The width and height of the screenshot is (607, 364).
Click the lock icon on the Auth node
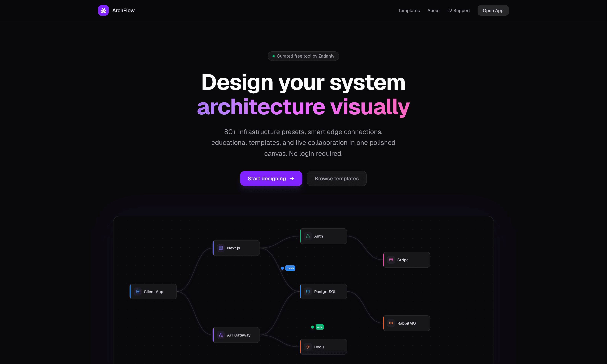coord(308,236)
